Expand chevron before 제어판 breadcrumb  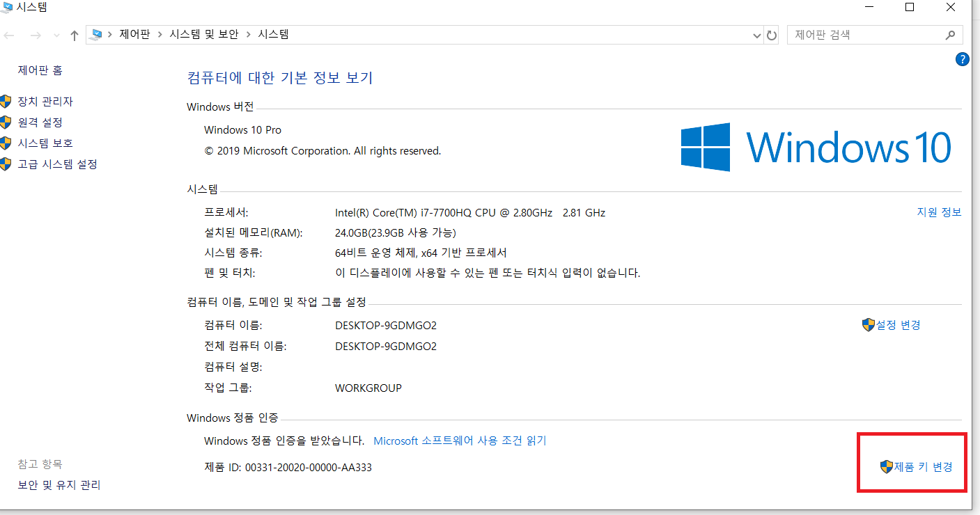[x=110, y=34]
